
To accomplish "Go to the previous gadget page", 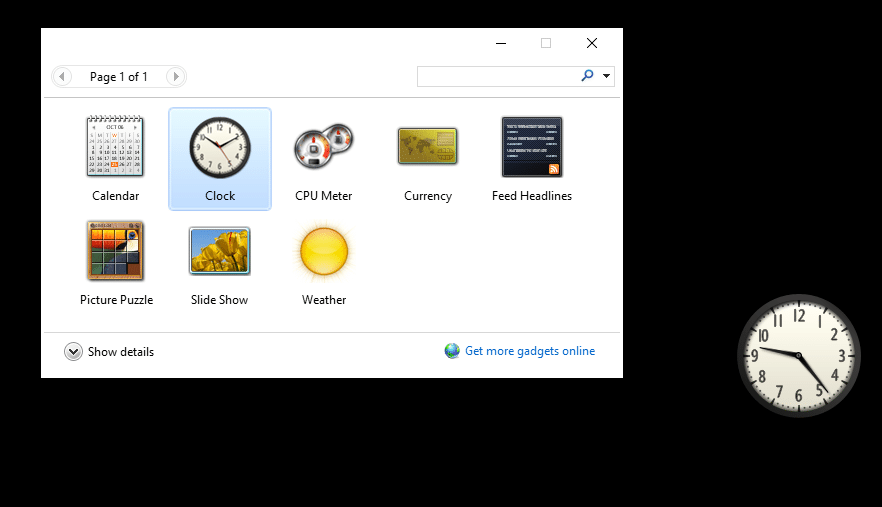I will [62, 77].
